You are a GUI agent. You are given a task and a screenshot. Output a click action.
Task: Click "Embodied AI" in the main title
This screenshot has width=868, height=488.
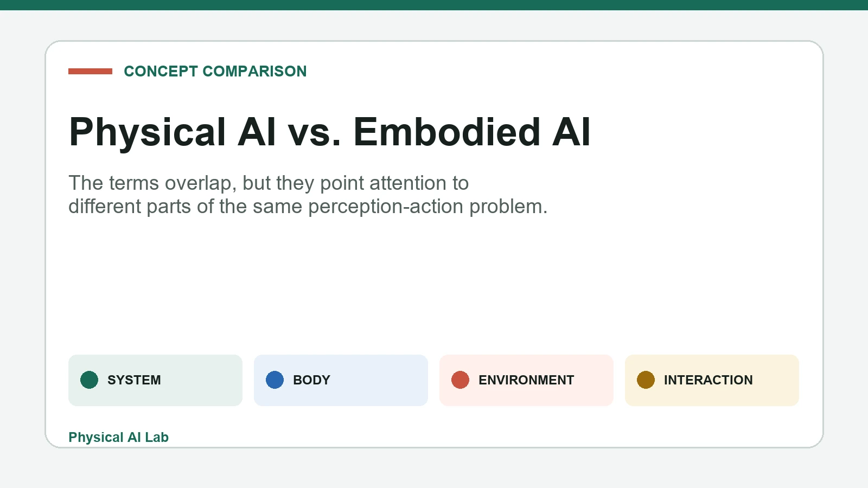(x=472, y=132)
